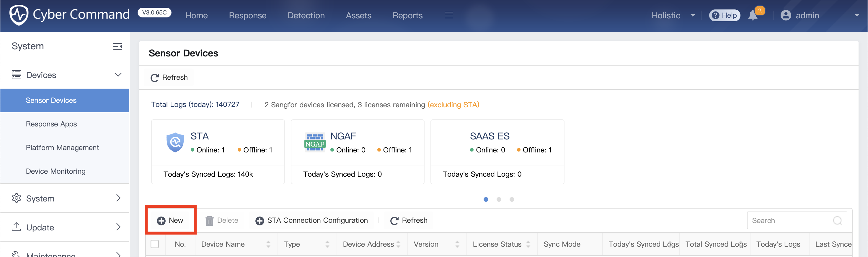The height and width of the screenshot is (257, 868).
Task: Click the Cyber Command shield logo
Action: coord(19,15)
